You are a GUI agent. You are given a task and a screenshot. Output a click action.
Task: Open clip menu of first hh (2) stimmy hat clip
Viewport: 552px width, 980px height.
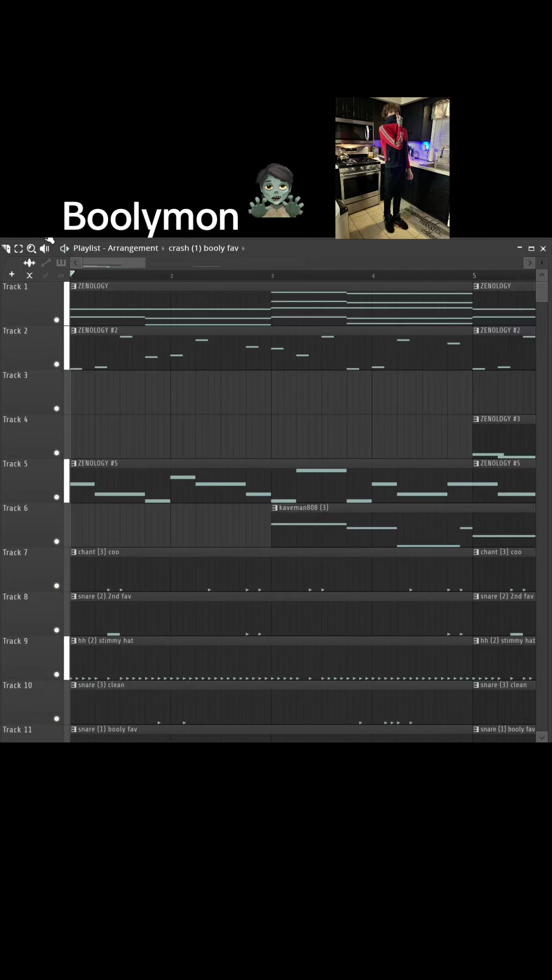[x=74, y=641]
